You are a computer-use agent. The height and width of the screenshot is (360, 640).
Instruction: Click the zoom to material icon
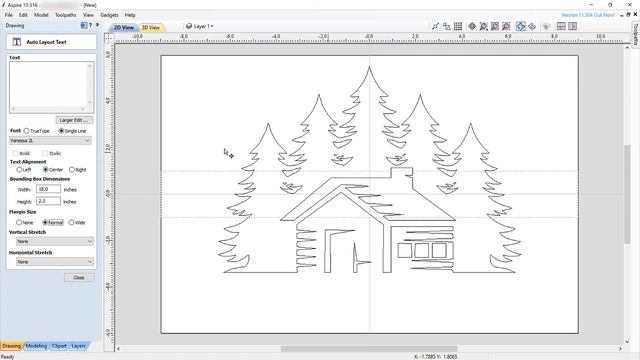495,26
